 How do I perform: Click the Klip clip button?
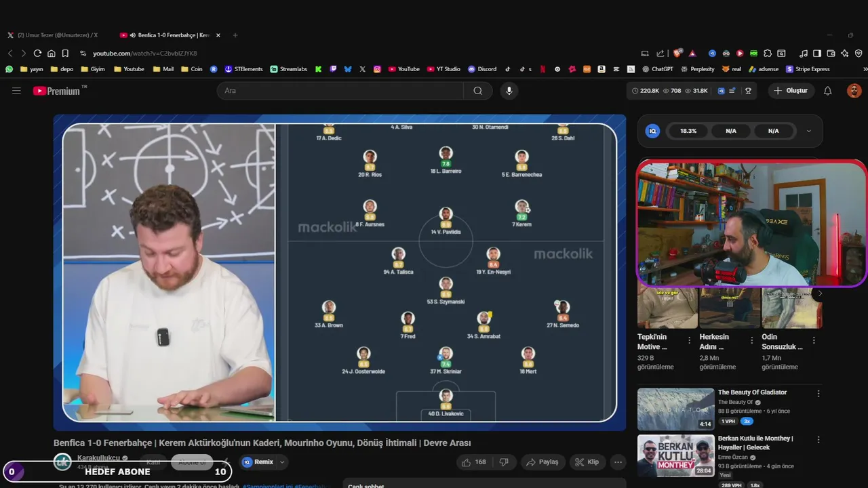[x=587, y=462]
